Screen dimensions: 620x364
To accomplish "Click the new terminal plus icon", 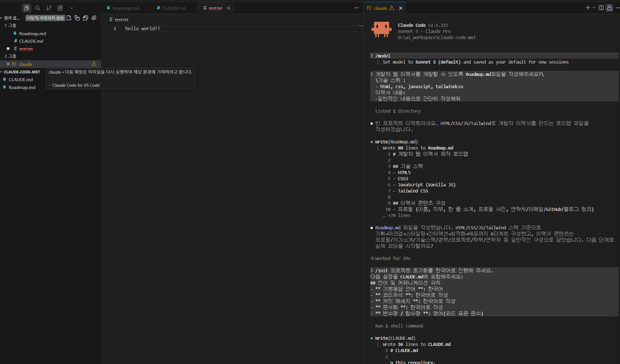I will pyautogui.click(x=588, y=8).
